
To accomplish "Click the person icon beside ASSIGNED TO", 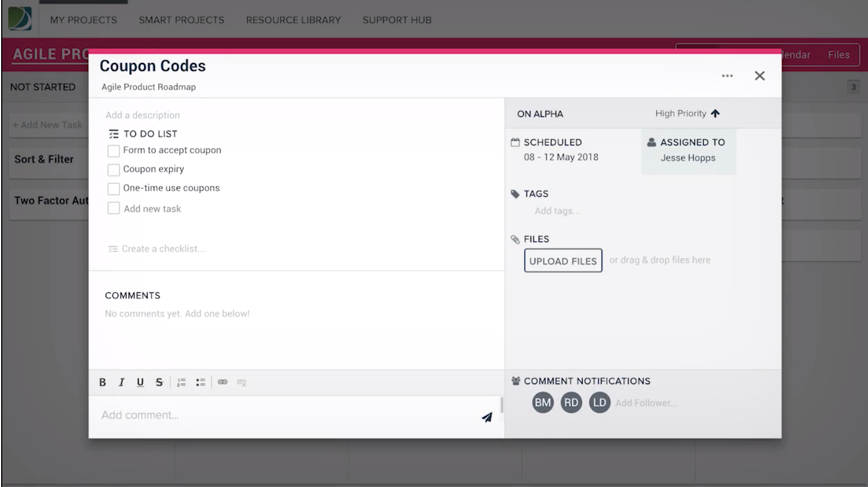I will point(651,142).
